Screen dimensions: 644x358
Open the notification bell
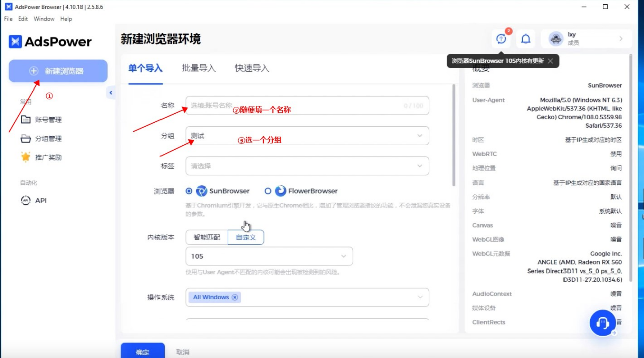coord(526,39)
